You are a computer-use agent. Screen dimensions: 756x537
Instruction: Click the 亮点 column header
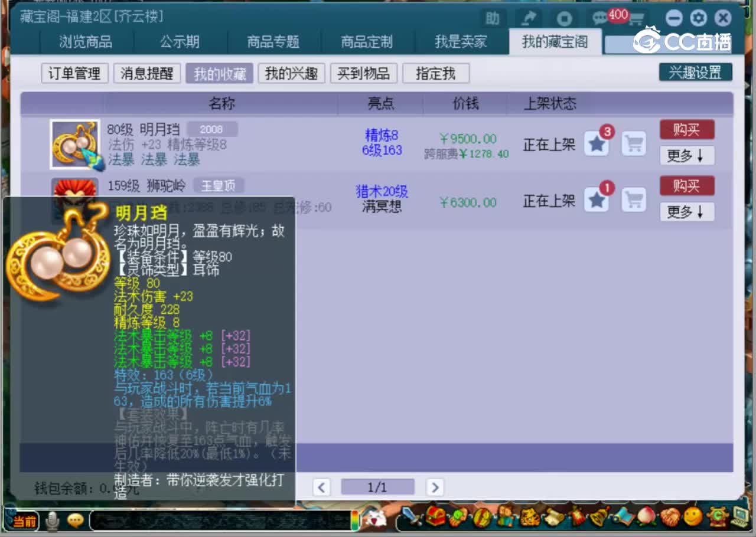click(x=381, y=104)
